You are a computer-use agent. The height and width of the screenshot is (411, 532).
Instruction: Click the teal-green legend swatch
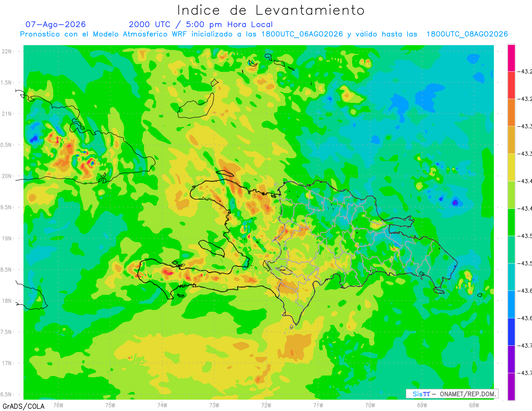point(511,250)
